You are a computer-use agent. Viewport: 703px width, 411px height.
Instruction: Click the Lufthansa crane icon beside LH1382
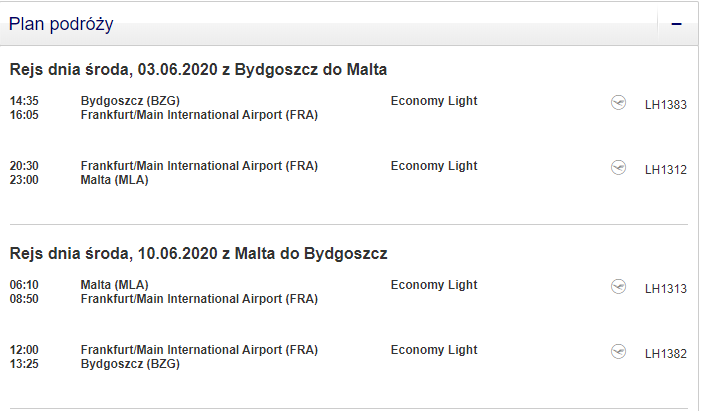(x=618, y=351)
